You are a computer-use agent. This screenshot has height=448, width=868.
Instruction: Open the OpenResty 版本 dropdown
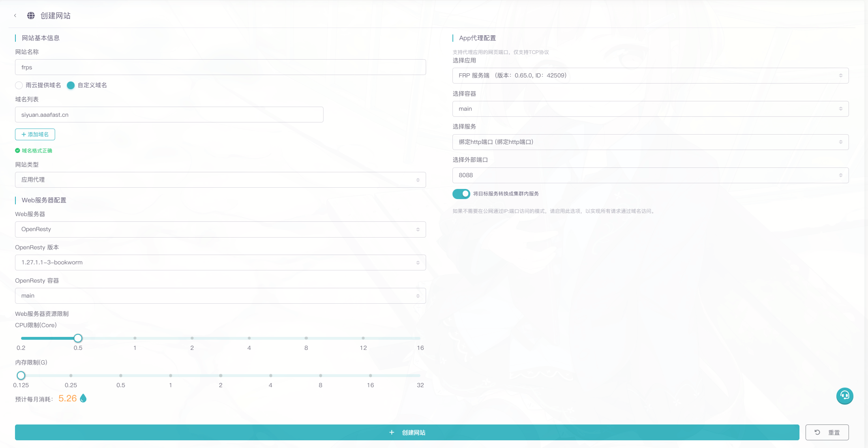[x=220, y=263]
